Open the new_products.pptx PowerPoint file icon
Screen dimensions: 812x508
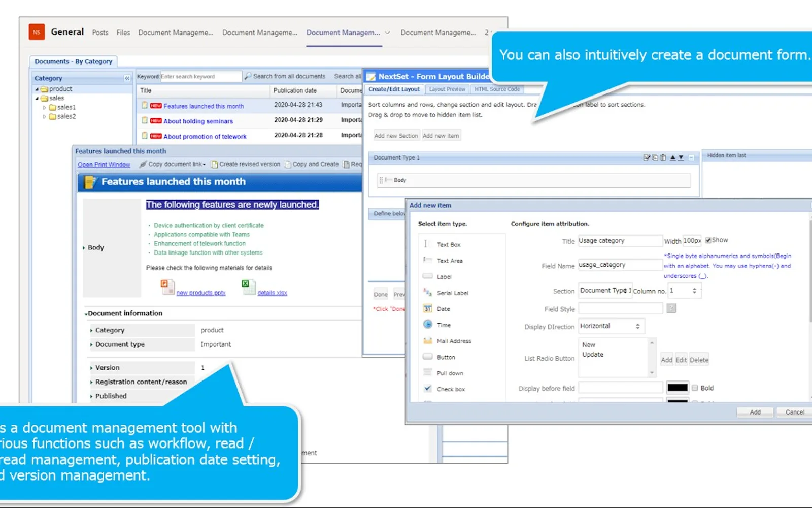coord(167,287)
